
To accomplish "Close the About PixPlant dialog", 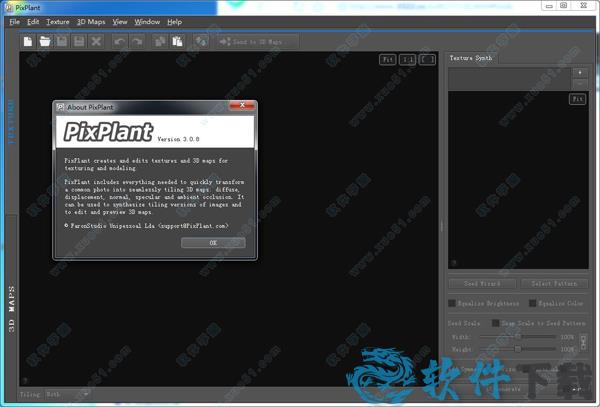I will pyautogui.click(x=242, y=106).
